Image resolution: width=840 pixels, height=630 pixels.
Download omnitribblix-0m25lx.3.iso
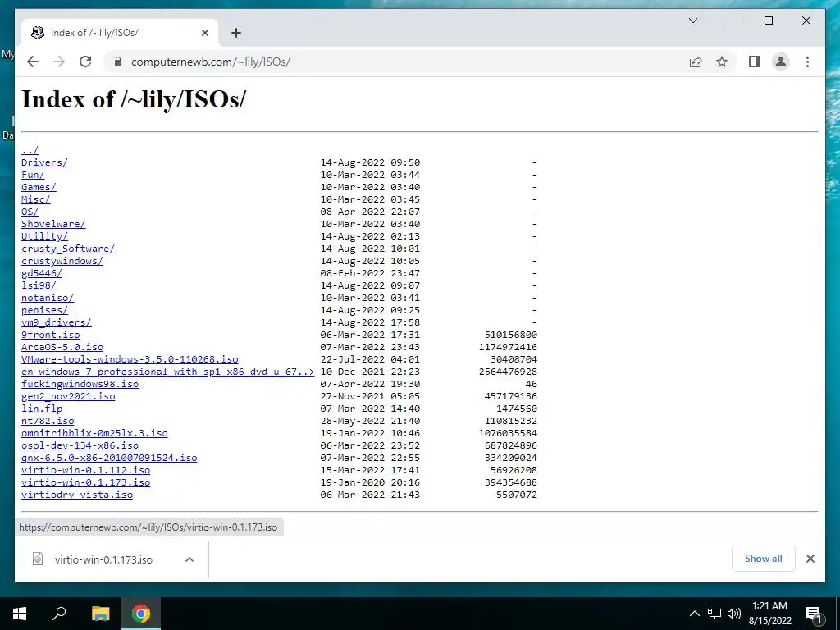pos(94,433)
